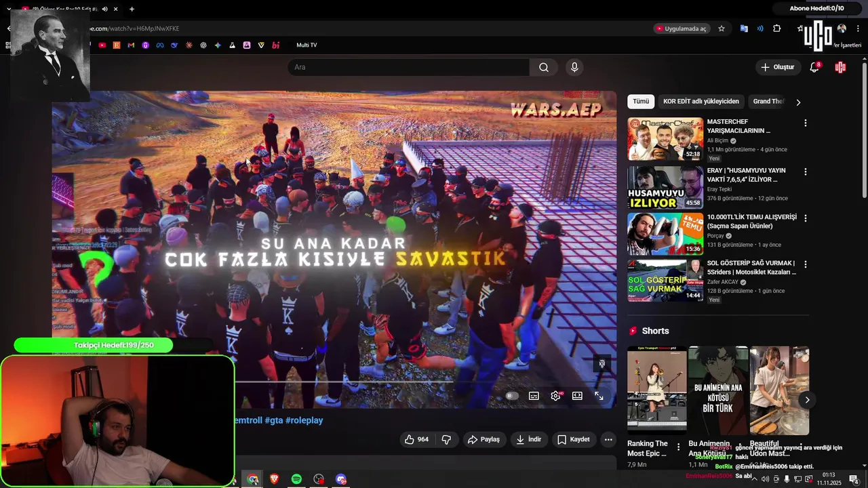Screen dimensions: 868x488
Task: Open the 'Ali Biçim' channel name
Action: click(x=717, y=140)
